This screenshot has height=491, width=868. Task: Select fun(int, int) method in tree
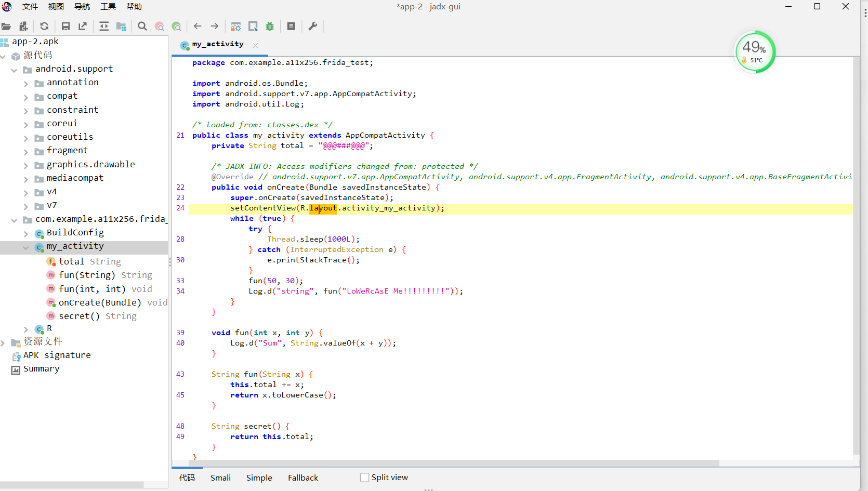pyautogui.click(x=106, y=289)
